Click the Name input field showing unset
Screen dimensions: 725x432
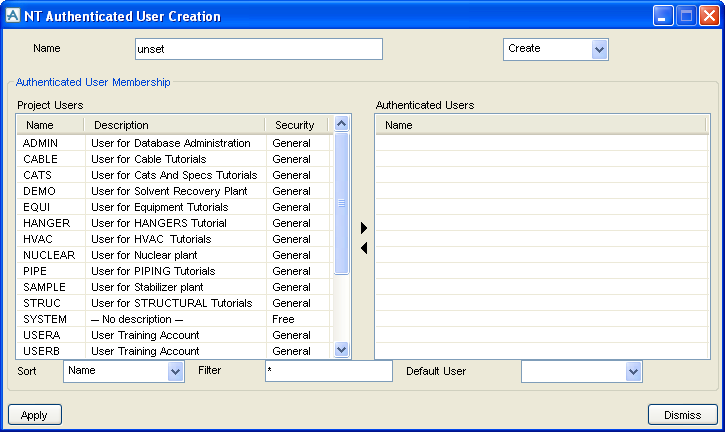pyautogui.click(x=259, y=49)
